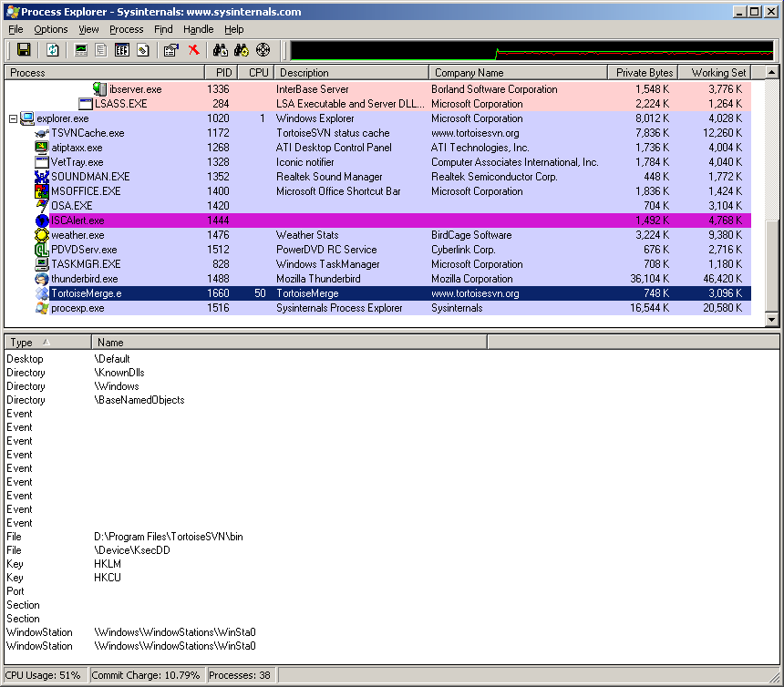Screen dimensions: 784x687
Task: Toggle the lower pane toolbar icon
Action: [x=122, y=49]
